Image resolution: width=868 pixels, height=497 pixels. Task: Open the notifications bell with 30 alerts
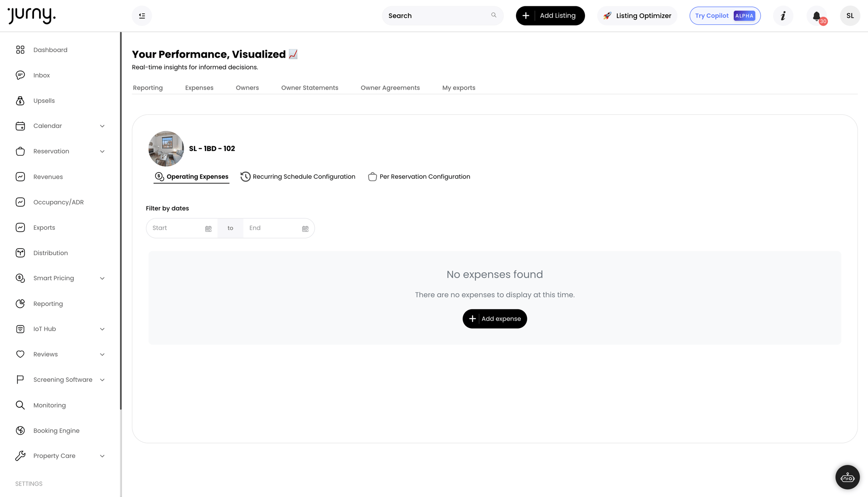pos(816,16)
